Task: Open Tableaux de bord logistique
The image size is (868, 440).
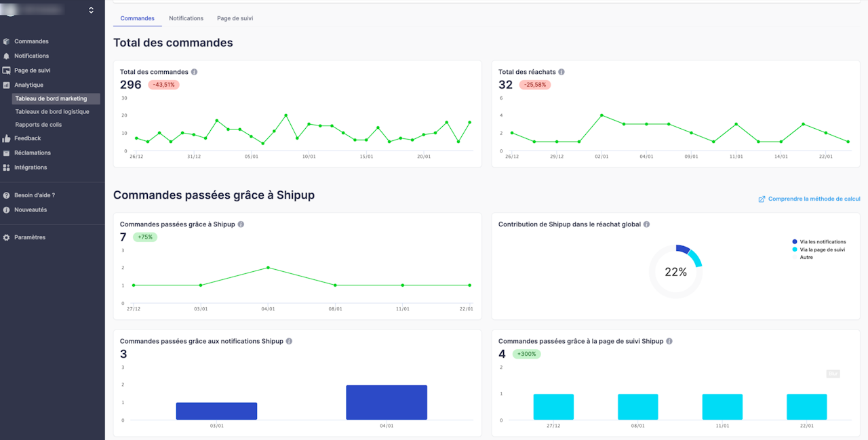Action: point(52,112)
